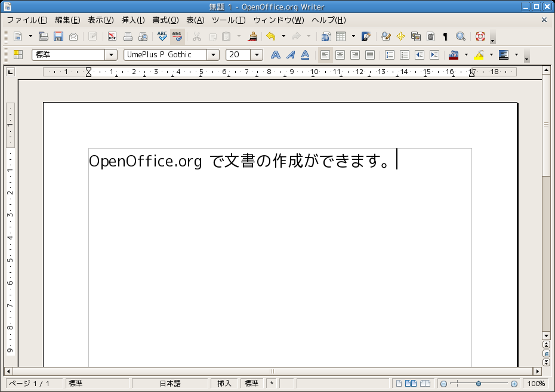Image resolution: width=555 pixels, height=392 pixels.
Task: Open the Navigator star icon
Action: click(x=400, y=36)
